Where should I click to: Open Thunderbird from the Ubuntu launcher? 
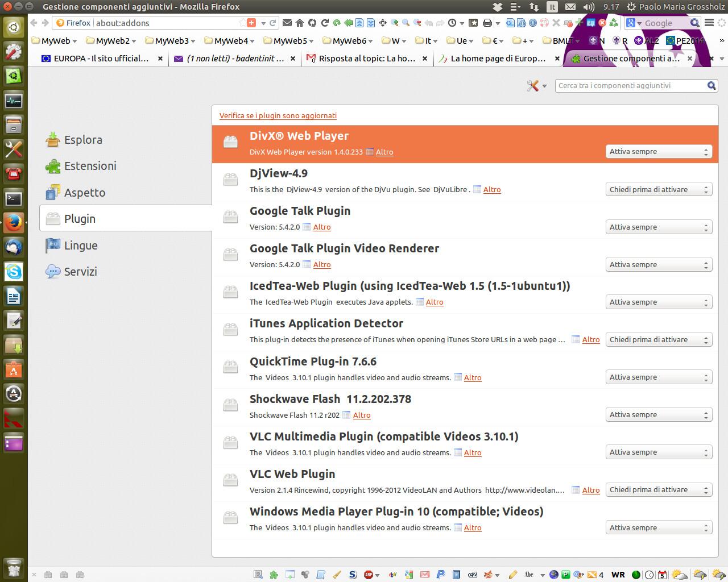tap(14, 247)
